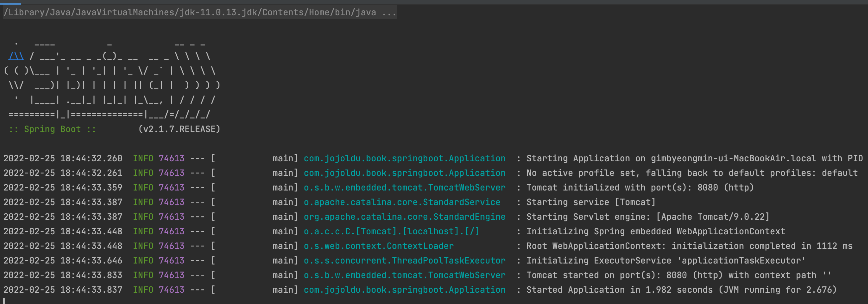Screen dimensions: 868x304
Task: Click timestamp 2022-02-25 18:44:32.261
Action: (x=63, y=173)
